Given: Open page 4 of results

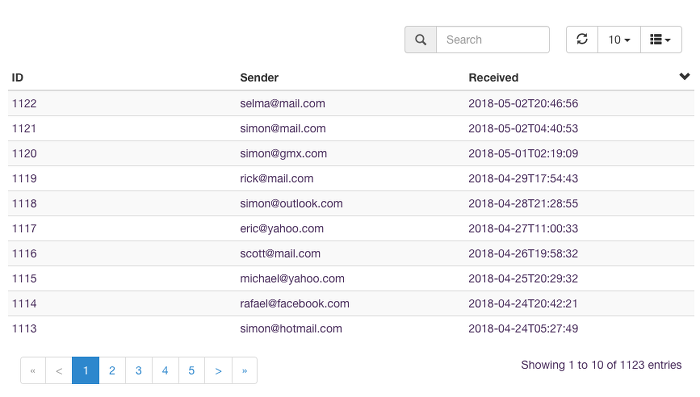Looking at the screenshot, I should pyautogui.click(x=165, y=370).
